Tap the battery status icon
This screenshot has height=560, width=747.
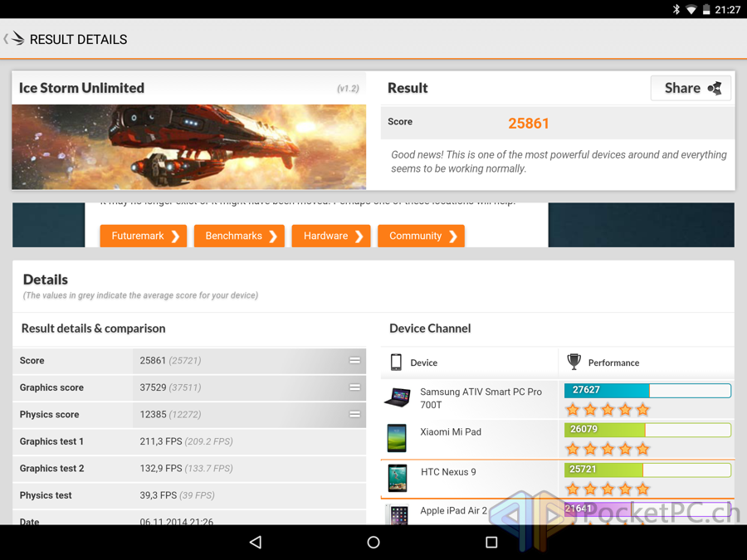coord(706,9)
